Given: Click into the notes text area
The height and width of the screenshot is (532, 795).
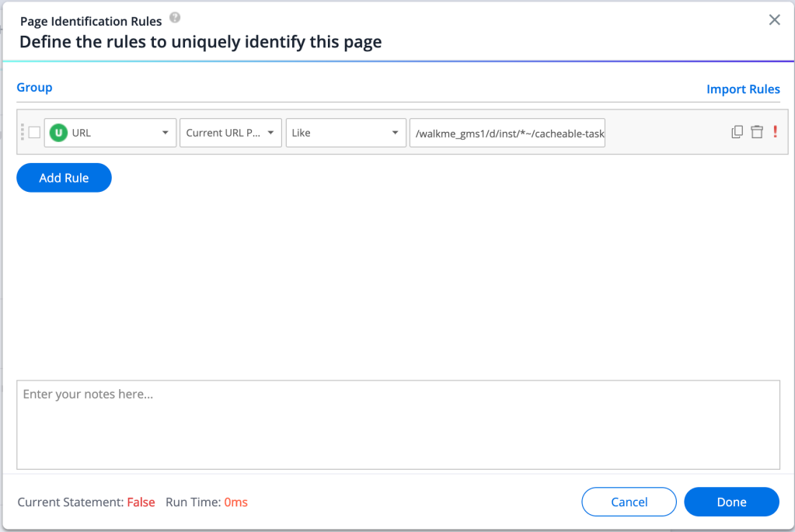Looking at the screenshot, I should (398, 424).
